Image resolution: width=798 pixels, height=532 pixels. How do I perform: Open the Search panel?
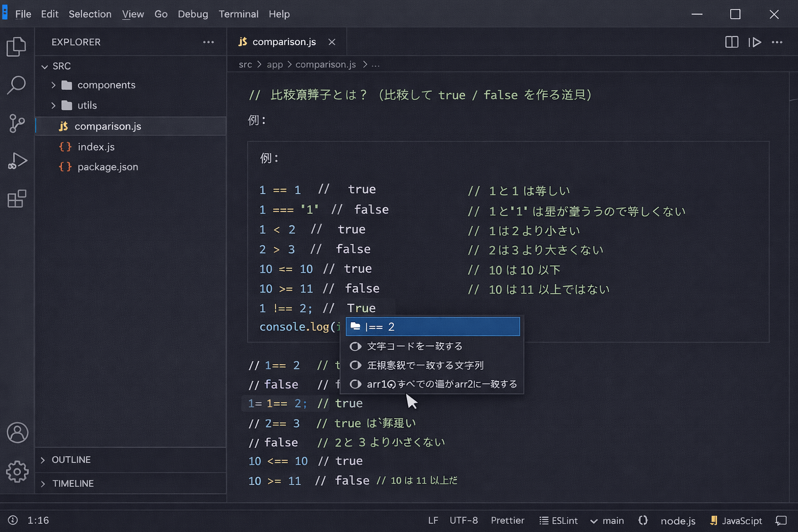click(x=17, y=85)
